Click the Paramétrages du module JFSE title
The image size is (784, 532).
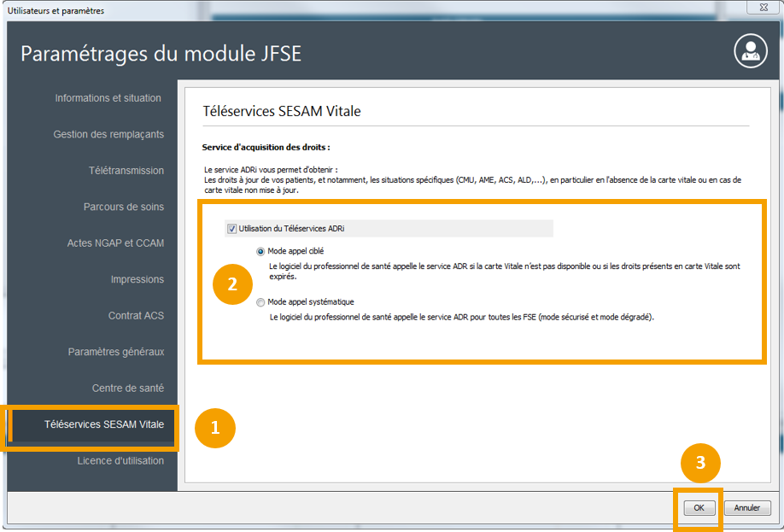click(x=161, y=54)
